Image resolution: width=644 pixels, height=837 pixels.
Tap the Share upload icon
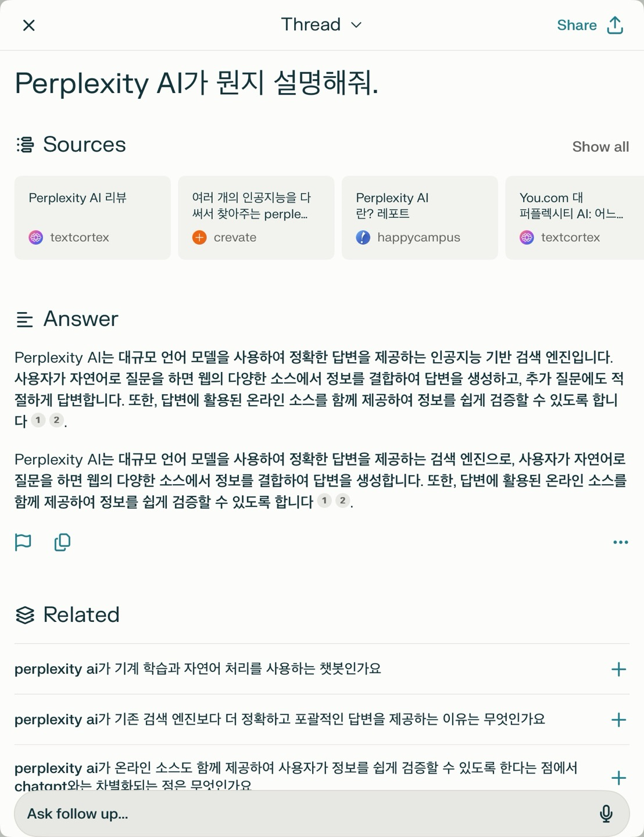click(615, 25)
